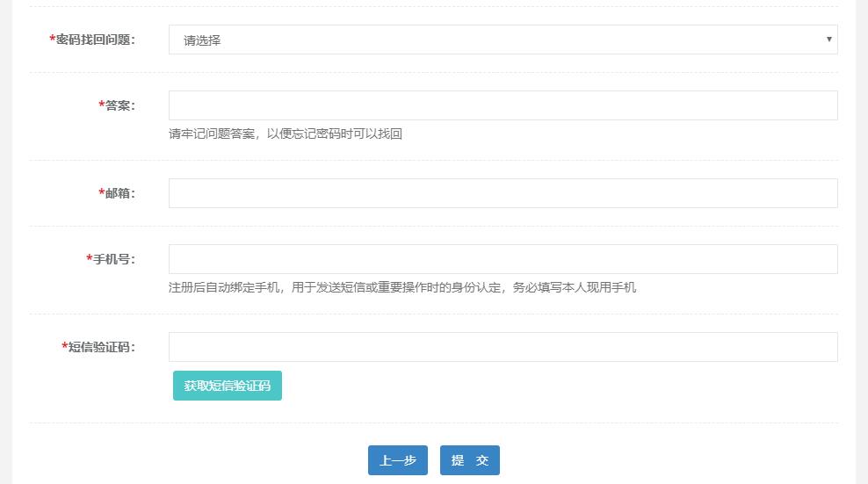Click the red asterisk beside 答案

[101, 105]
